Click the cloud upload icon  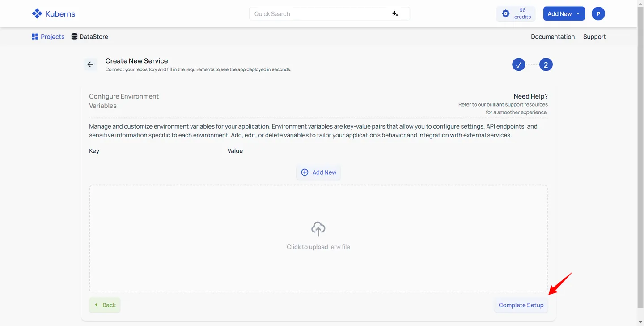(318, 229)
